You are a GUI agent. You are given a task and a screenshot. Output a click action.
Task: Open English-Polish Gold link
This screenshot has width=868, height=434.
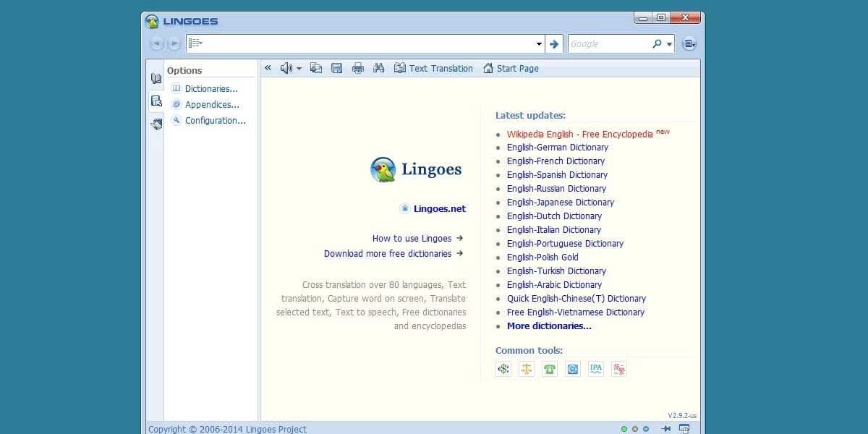point(542,257)
